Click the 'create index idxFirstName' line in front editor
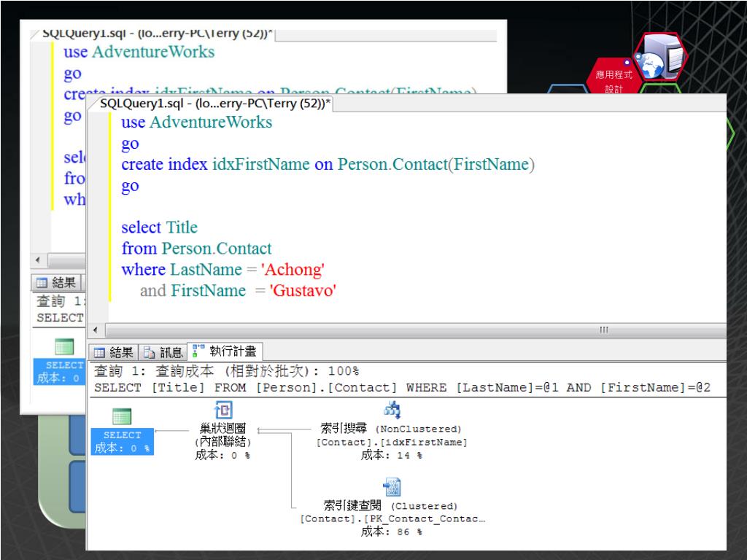Screen dimensions: 747x560 [x=328, y=165]
